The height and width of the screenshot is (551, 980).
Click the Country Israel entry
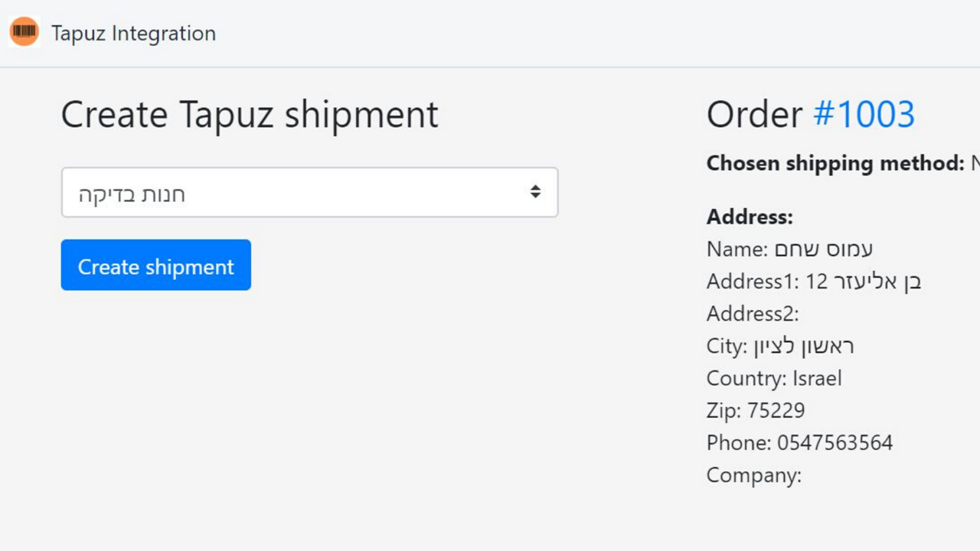click(x=774, y=378)
